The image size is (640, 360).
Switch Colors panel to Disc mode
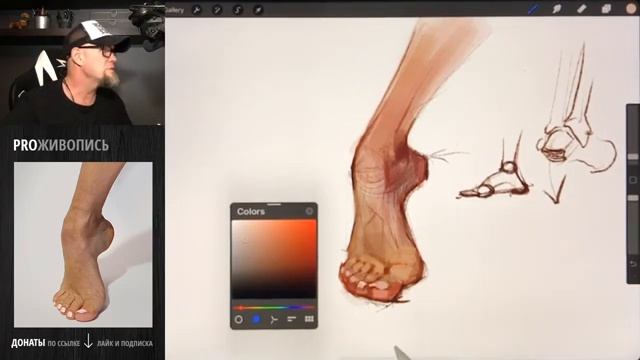pos(239,319)
